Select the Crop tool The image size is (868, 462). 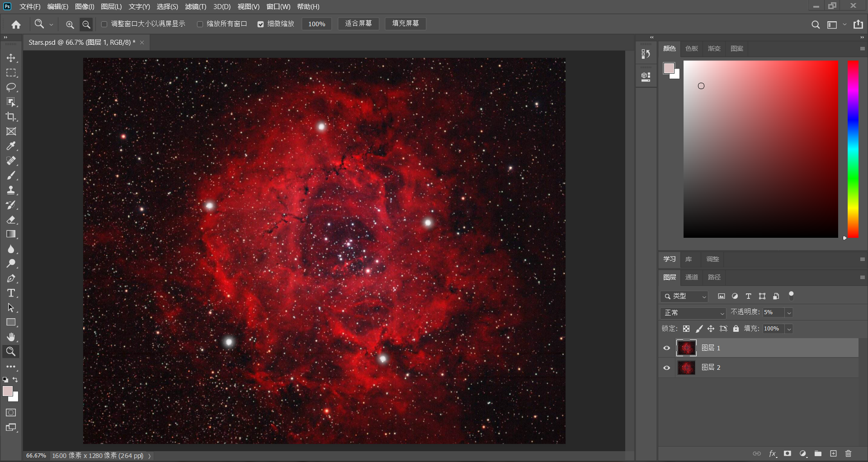click(11, 117)
